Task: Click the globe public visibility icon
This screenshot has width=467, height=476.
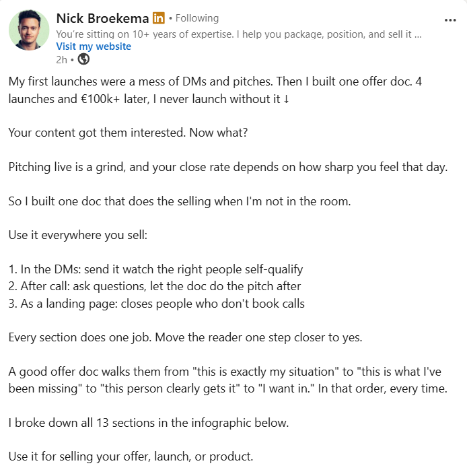Action: (83, 59)
